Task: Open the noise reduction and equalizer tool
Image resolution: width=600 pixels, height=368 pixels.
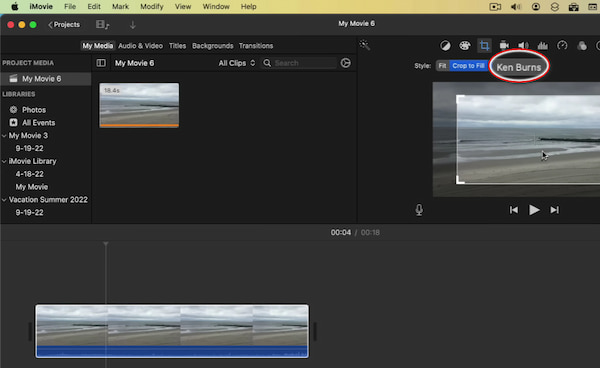Action: pyautogui.click(x=543, y=46)
